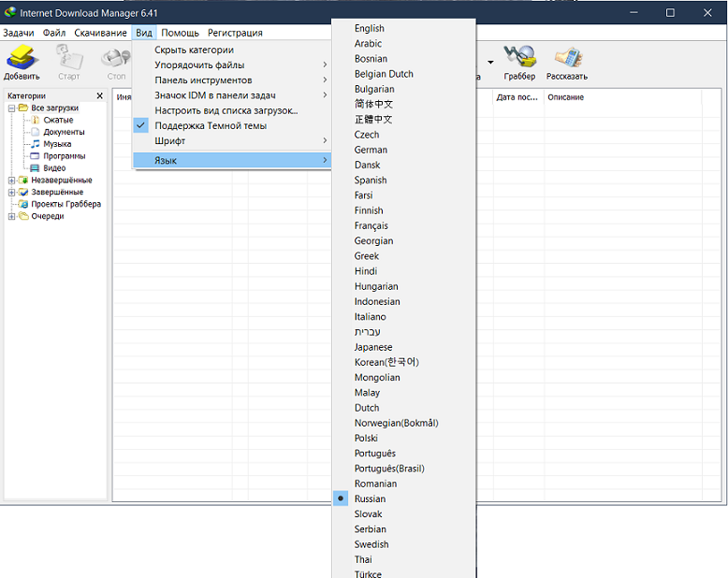Select the Сжатые category icon
728x578 pixels.
(36, 120)
